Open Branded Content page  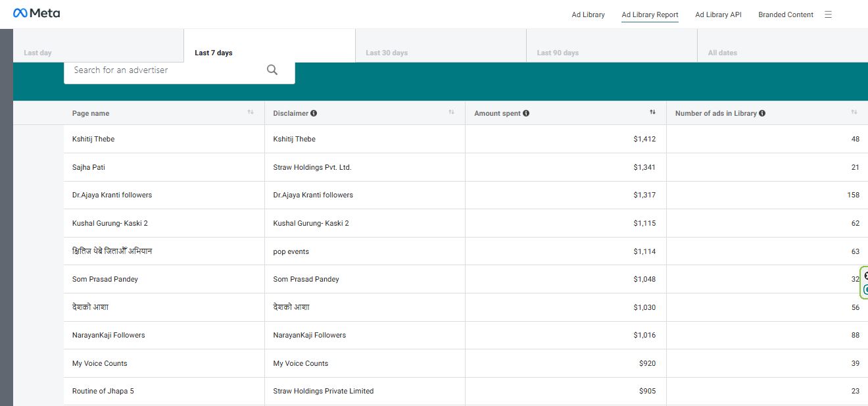click(x=786, y=14)
